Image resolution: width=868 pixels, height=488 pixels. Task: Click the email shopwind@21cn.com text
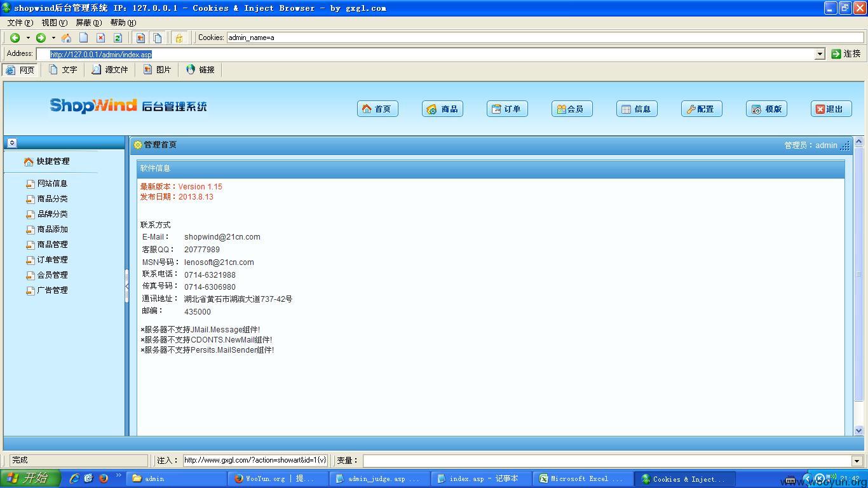pos(222,237)
